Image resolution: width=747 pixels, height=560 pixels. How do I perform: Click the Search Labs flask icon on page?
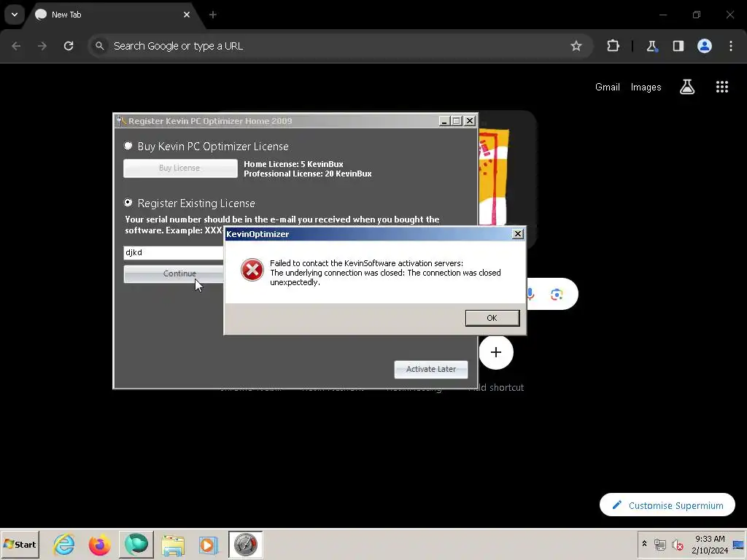coord(686,87)
